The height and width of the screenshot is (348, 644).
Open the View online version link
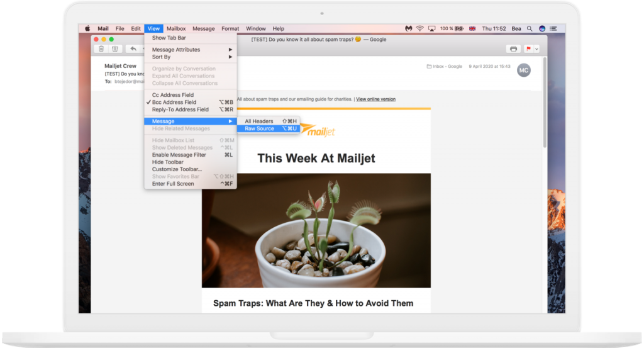pyautogui.click(x=375, y=99)
